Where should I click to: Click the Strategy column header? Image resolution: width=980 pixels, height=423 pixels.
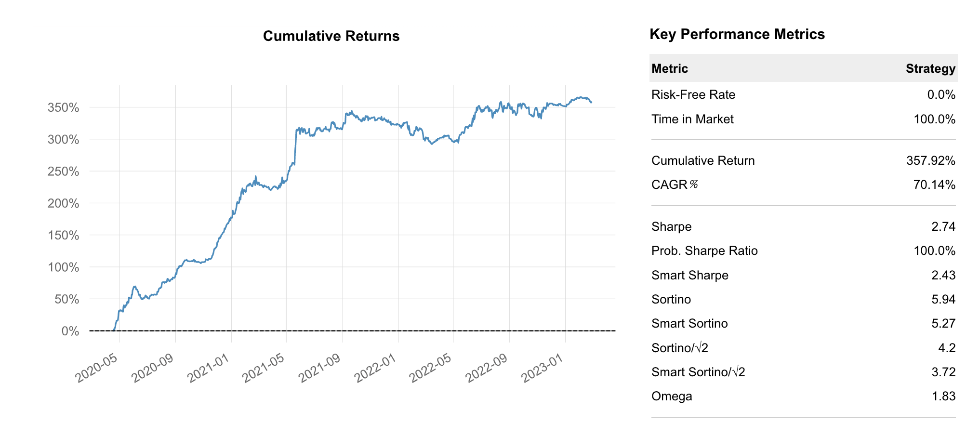[930, 68]
